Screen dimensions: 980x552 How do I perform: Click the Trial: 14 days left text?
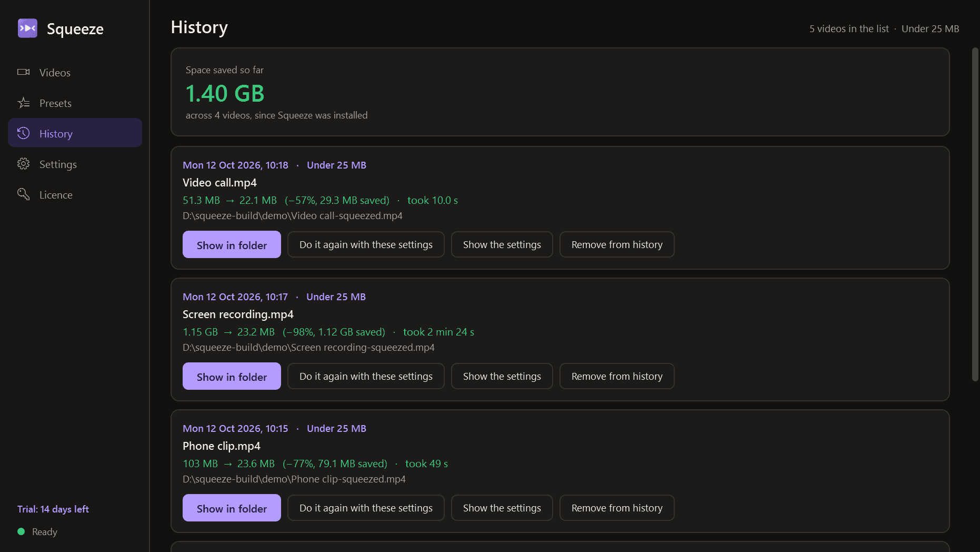coord(53,509)
